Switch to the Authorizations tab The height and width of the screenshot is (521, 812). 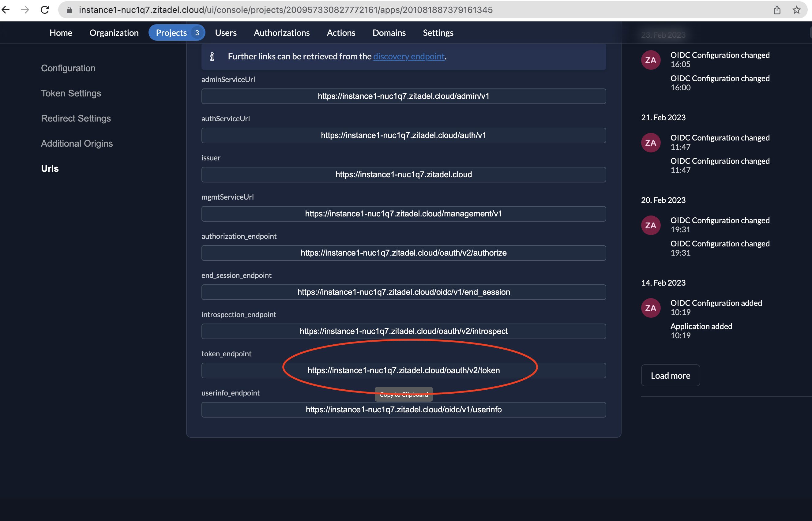(281, 32)
